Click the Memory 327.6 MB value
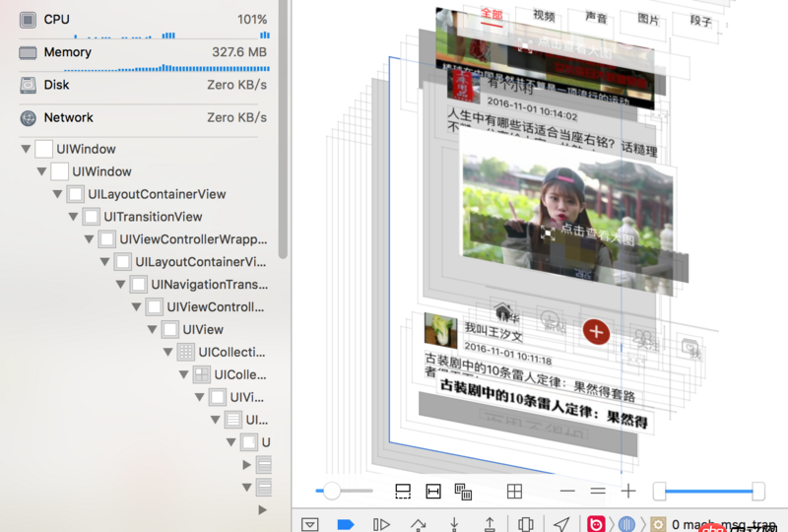This screenshot has width=788, height=532. (x=239, y=52)
